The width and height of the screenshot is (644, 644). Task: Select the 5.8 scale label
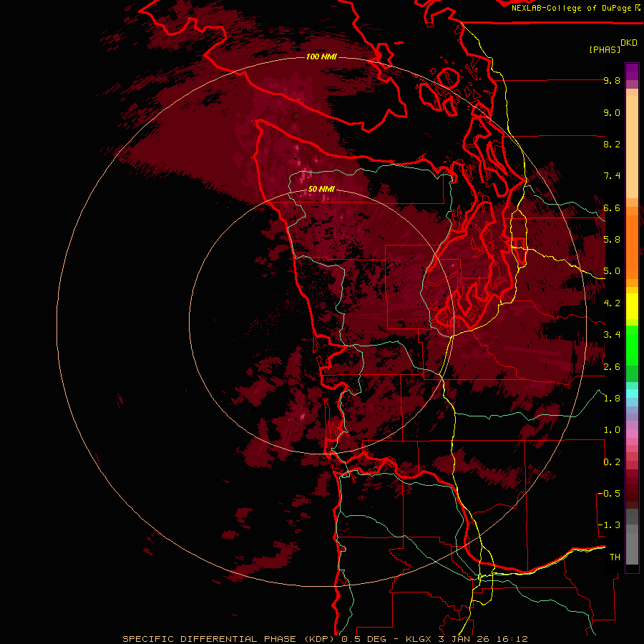click(612, 240)
